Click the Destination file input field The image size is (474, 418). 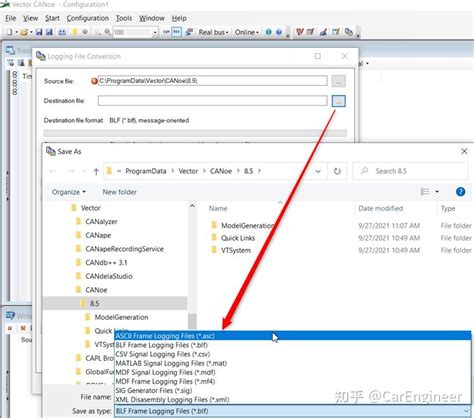coord(212,101)
